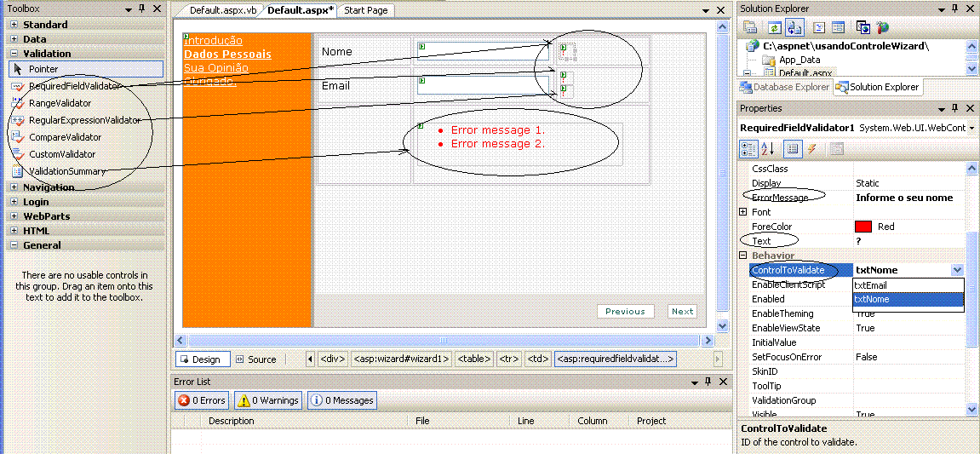The image size is (980, 454).
Task: Click the <table> tag breadcrumb
Action: 473,359
